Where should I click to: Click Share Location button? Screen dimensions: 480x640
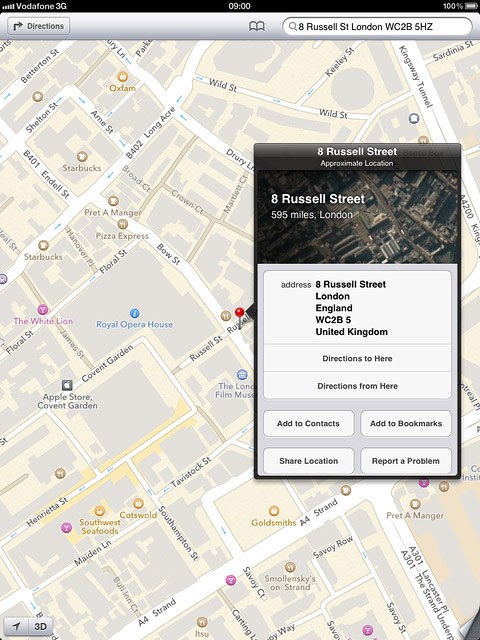click(309, 461)
